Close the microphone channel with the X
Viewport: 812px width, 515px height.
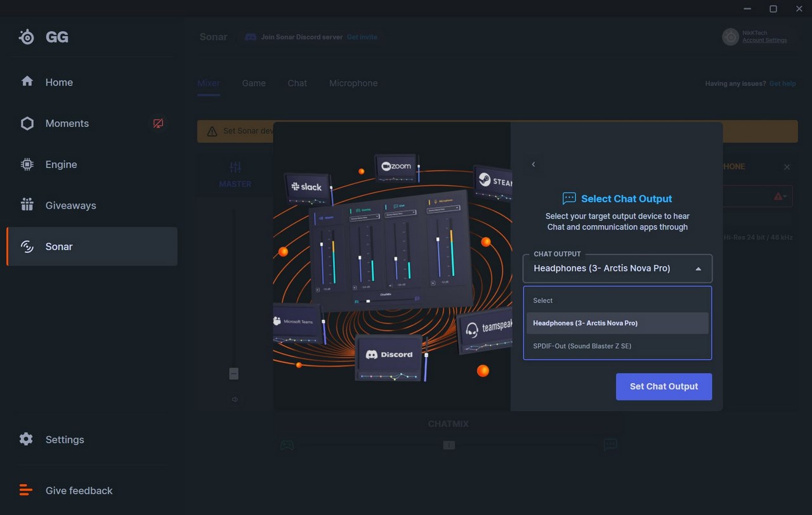tap(787, 167)
